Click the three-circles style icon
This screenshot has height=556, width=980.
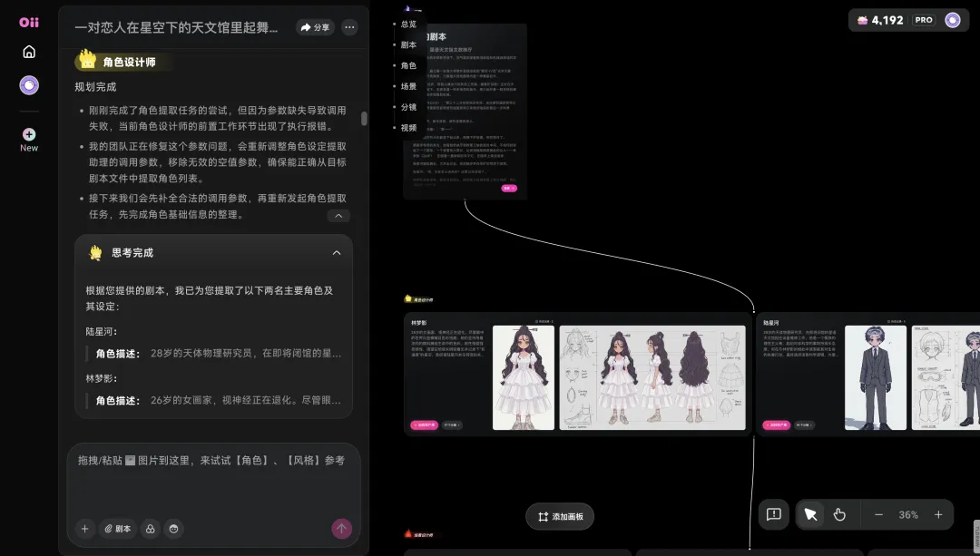pyautogui.click(x=150, y=529)
